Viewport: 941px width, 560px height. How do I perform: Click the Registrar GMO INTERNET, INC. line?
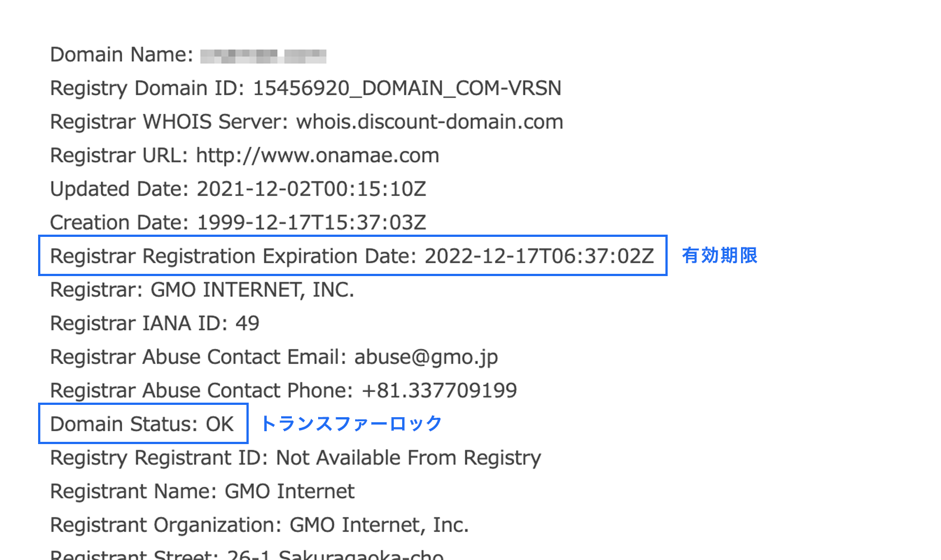[202, 290]
